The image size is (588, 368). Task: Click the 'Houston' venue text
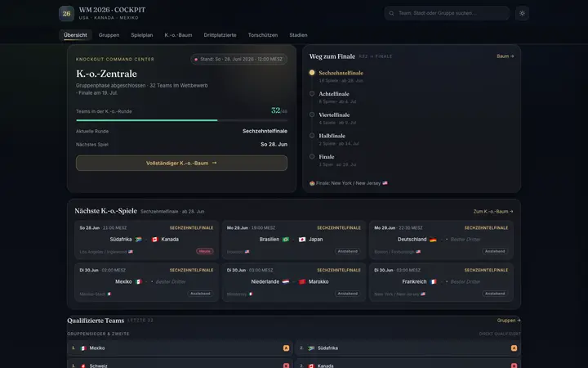pos(235,252)
